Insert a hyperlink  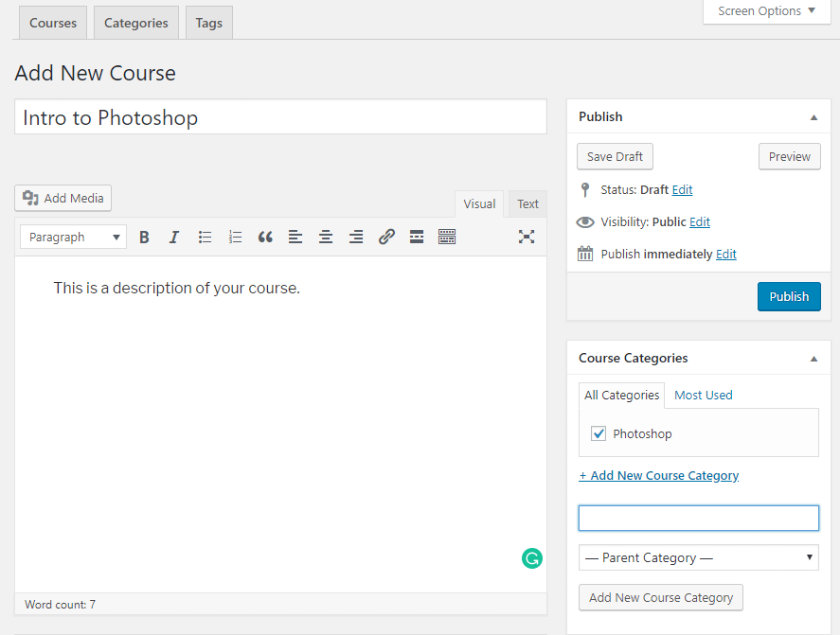coord(386,237)
